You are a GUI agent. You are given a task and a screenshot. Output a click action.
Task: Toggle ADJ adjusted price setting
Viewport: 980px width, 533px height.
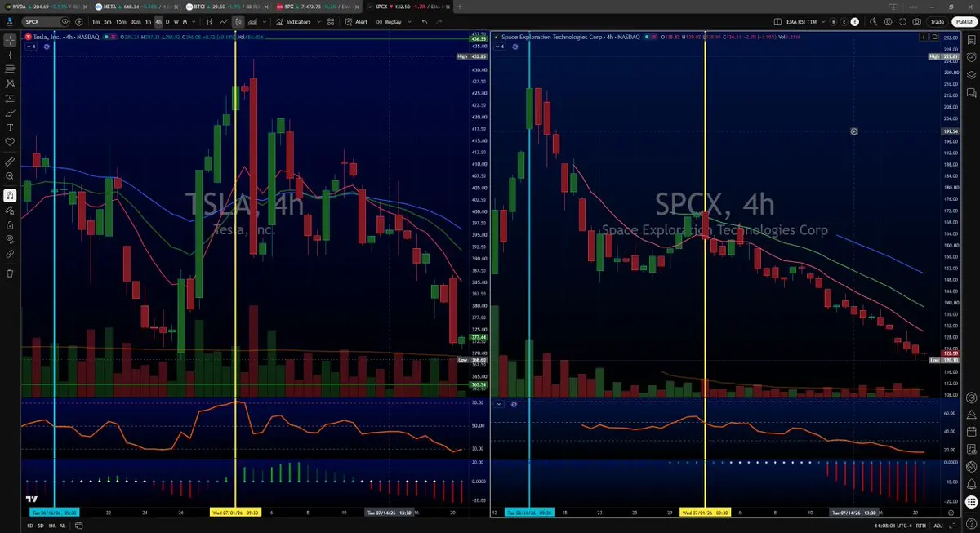click(938, 526)
